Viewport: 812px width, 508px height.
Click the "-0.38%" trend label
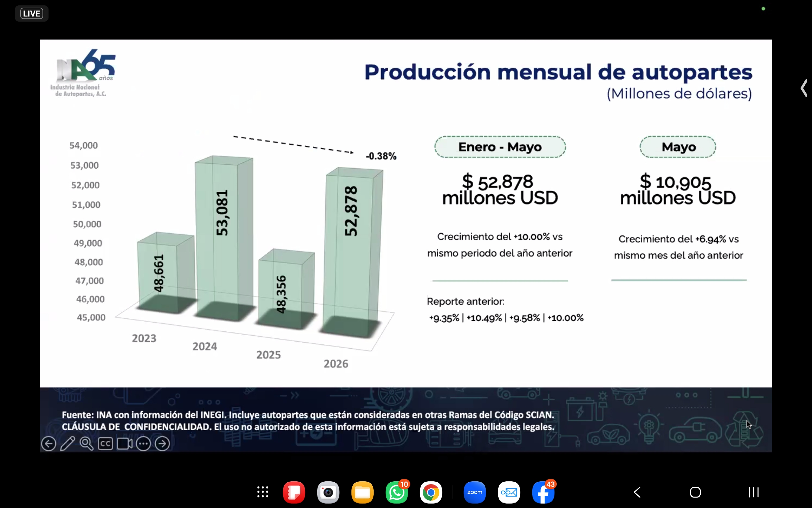pyautogui.click(x=381, y=156)
